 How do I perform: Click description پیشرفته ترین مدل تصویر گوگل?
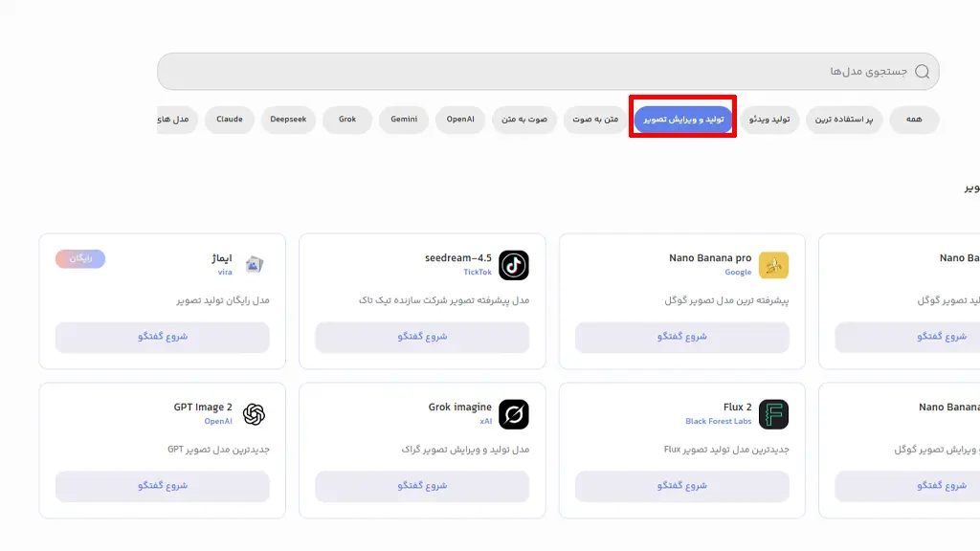(726, 300)
